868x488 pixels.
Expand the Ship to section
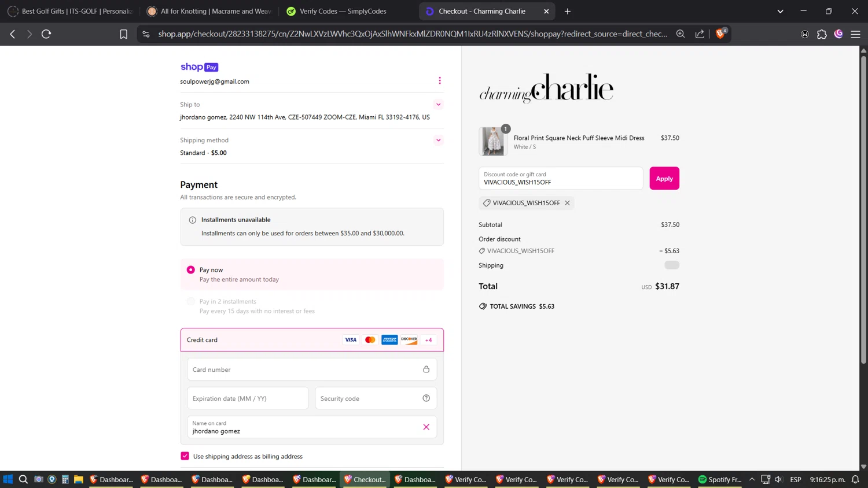click(x=439, y=105)
